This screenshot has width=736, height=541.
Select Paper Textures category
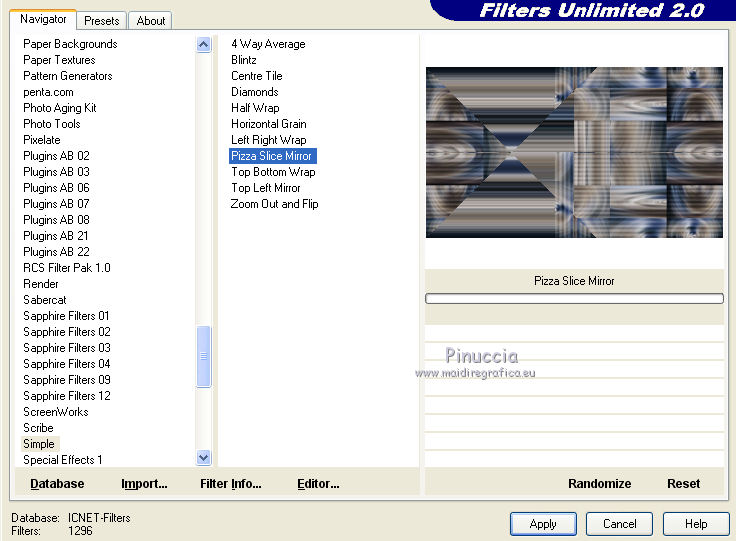point(59,60)
